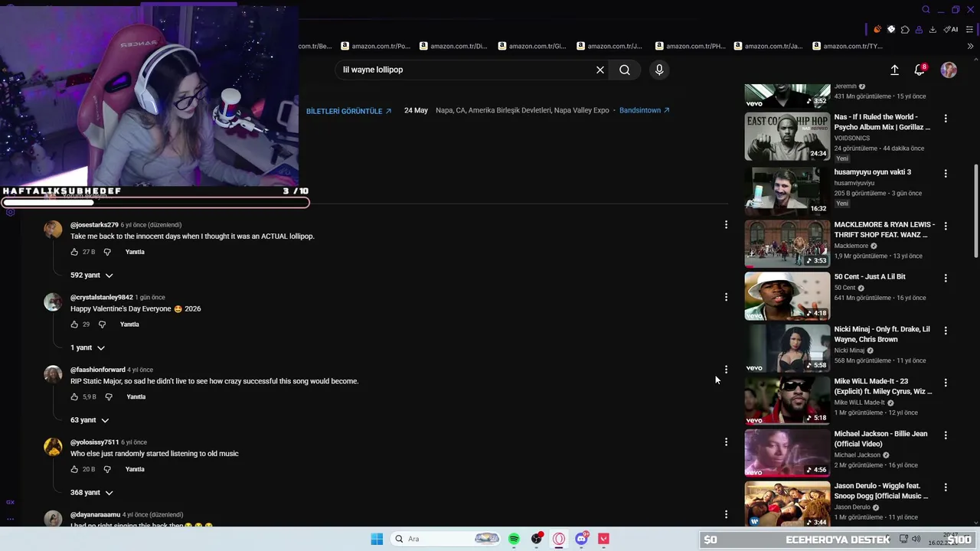
Task: Open Jason Derulo Wiggle video title
Action: point(881,491)
